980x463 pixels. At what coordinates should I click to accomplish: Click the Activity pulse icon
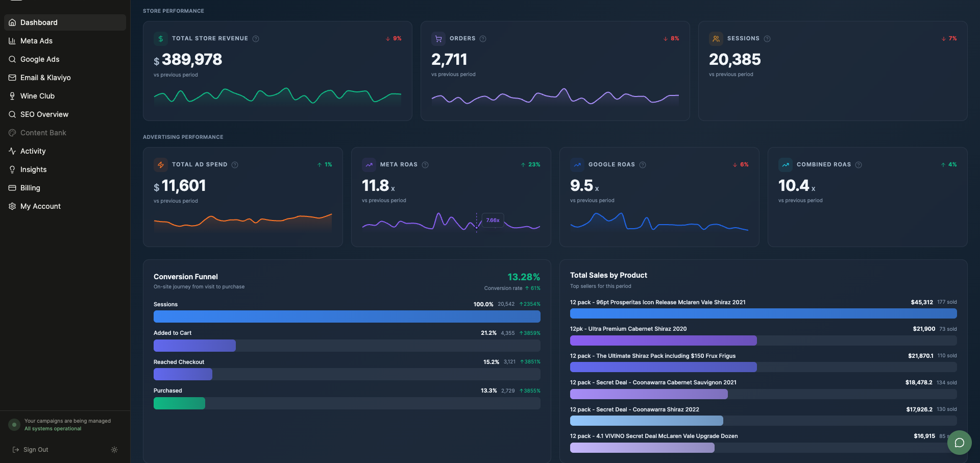coord(12,151)
